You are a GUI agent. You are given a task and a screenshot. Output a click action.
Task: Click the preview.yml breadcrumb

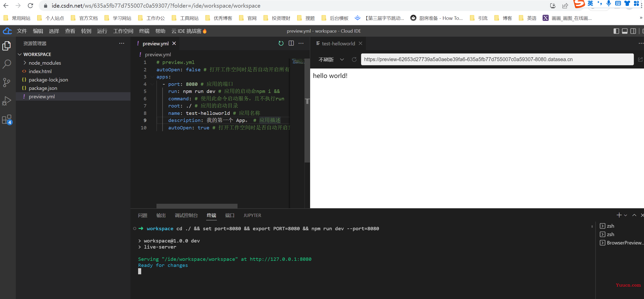pos(158,55)
